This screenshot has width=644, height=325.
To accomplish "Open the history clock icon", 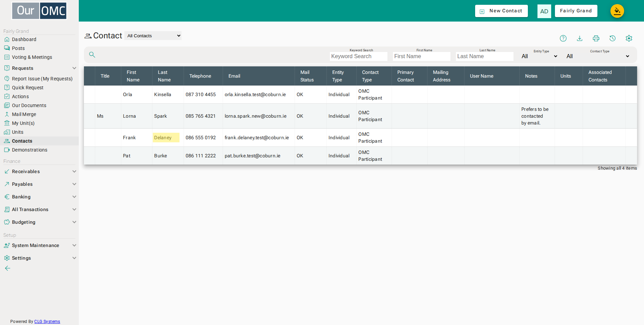I will (x=612, y=38).
